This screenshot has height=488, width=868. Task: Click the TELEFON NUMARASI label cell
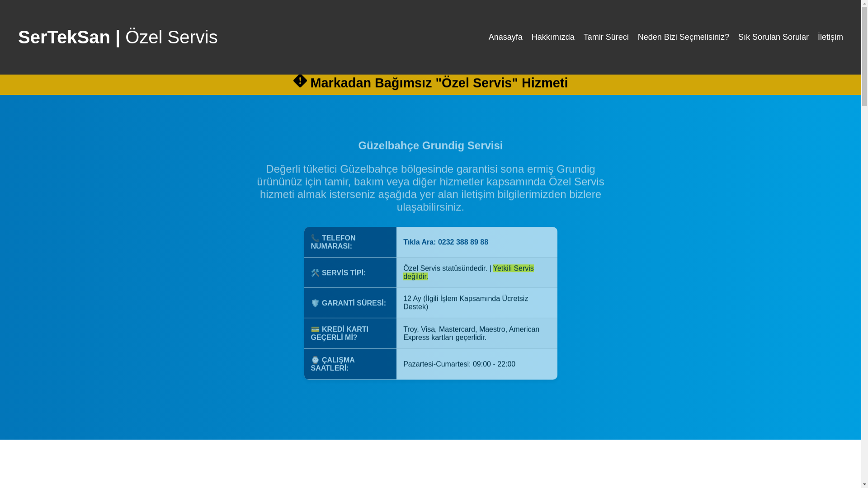[350, 242]
